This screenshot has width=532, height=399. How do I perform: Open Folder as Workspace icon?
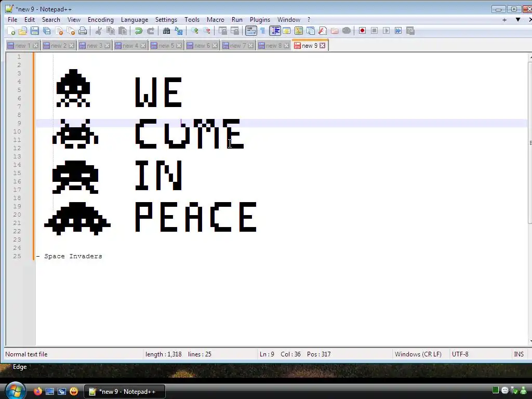click(335, 31)
